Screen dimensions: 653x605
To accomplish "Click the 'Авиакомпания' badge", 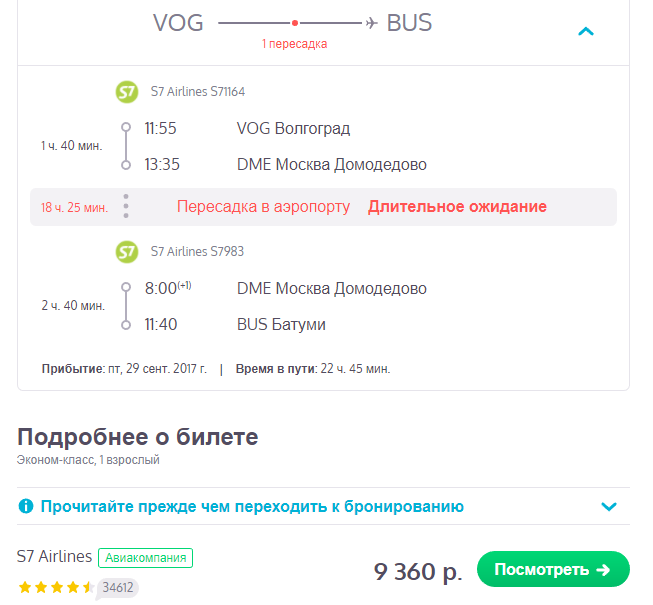I will coord(145,558).
